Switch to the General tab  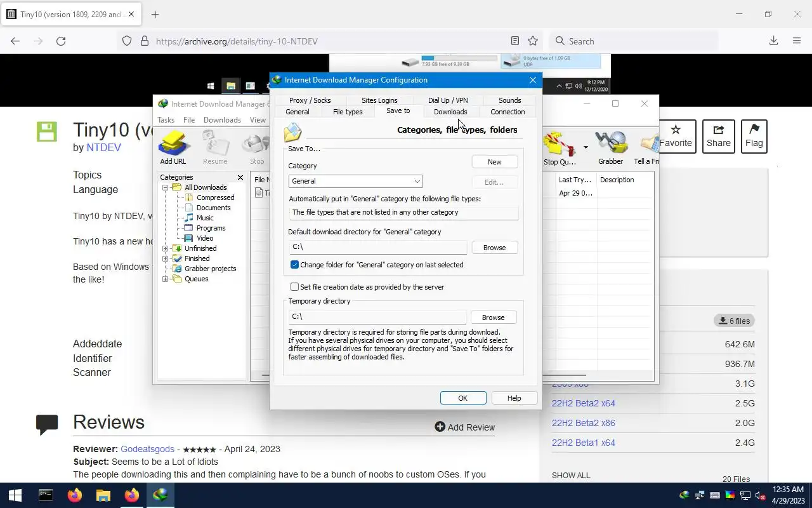click(x=298, y=112)
